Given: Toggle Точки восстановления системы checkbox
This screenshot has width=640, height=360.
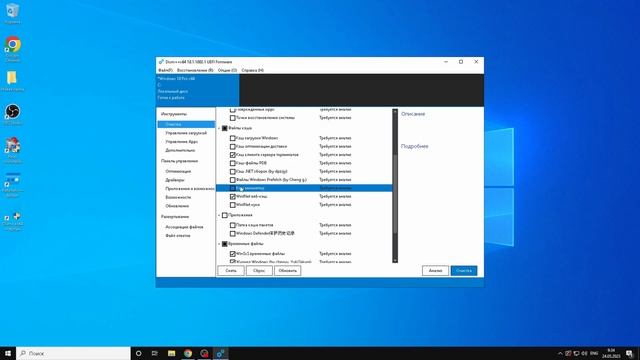Looking at the screenshot, I should (x=233, y=118).
